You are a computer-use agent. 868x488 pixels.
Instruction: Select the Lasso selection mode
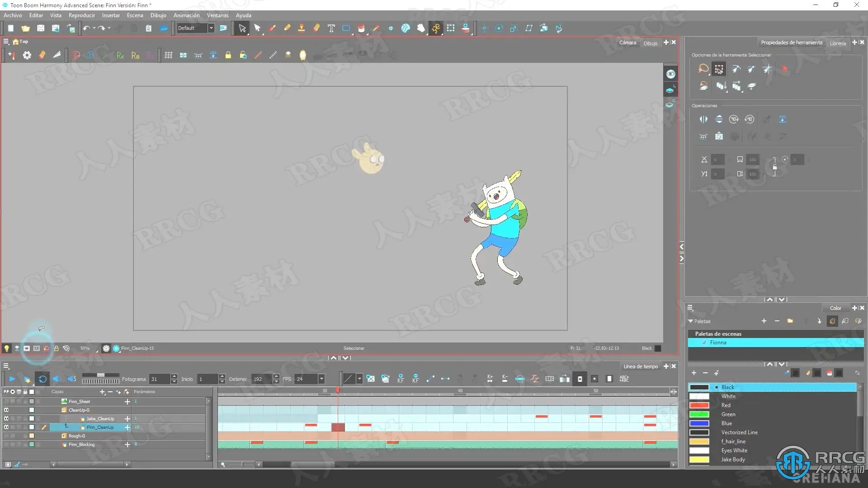tap(703, 69)
